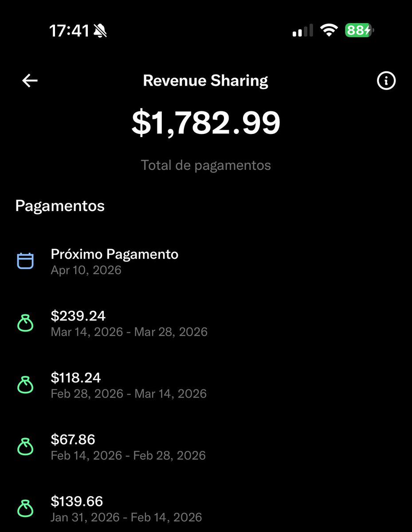
Task: Tap the muted bell icon in status bar
Action: (100, 31)
